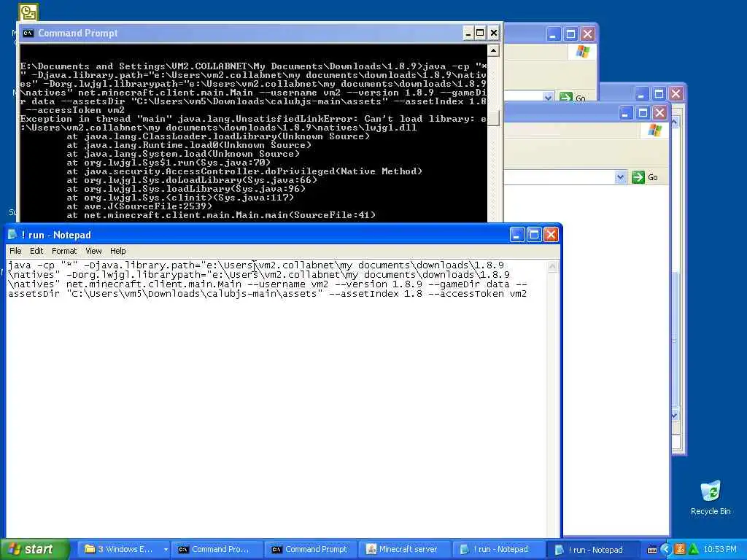Open Notepad's Format menu

[x=64, y=251]
